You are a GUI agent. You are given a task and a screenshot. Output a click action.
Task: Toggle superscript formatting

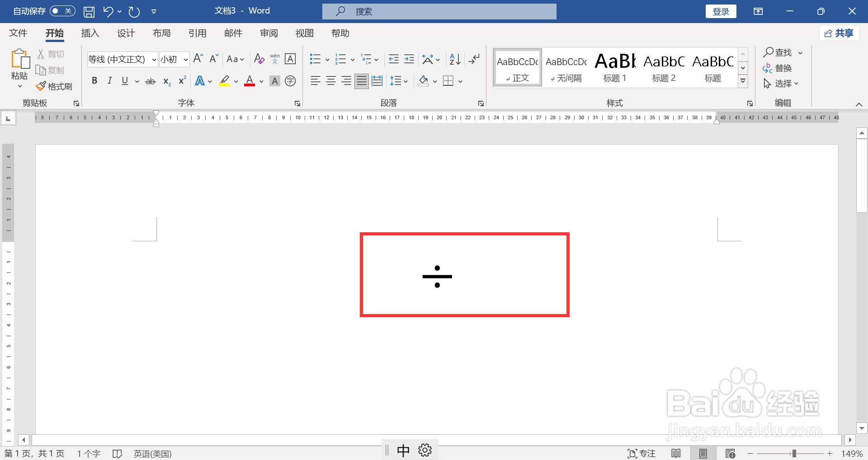(x=182, y=80)
